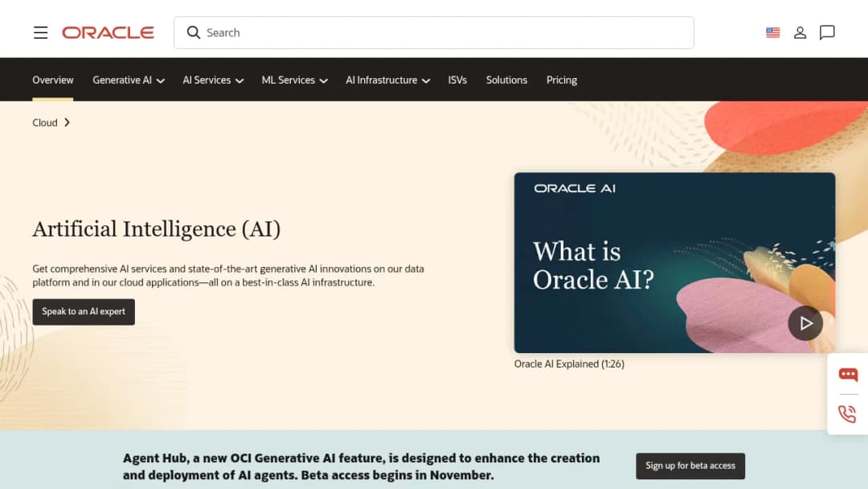Expand the AI Services dropdown
868x489 pixels.
213,80
